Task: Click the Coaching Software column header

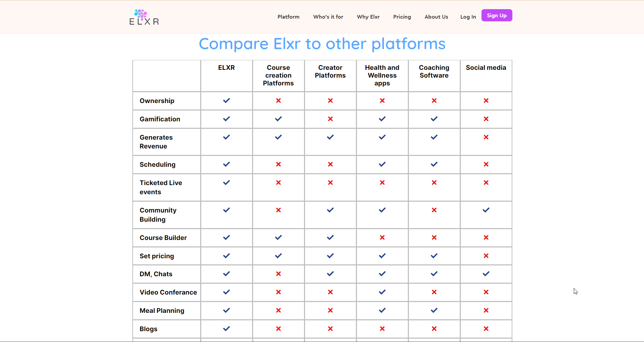Action: (434, 72)
